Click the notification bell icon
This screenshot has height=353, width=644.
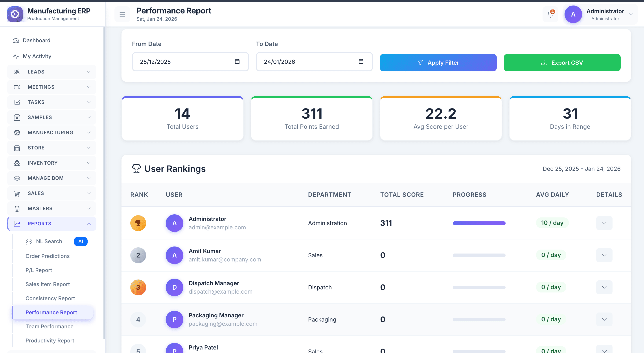click(550, 14)
